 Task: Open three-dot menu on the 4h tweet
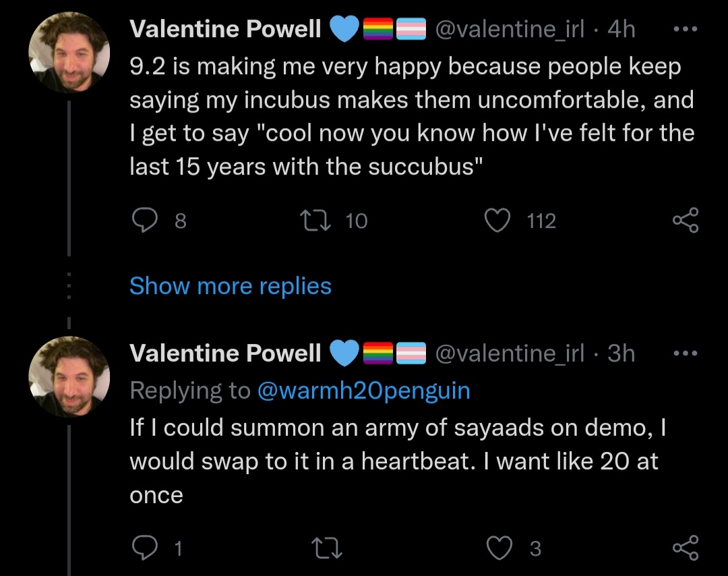pos(686,29)
